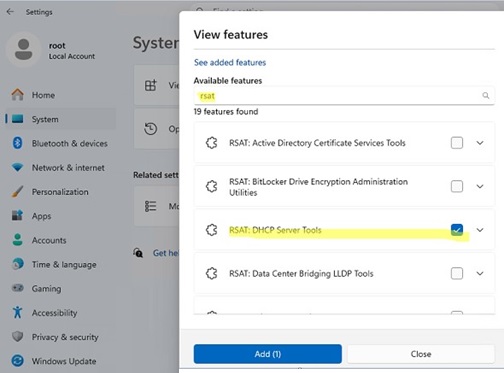Screen dimensions: 504x373
Task: Click the optional features grid icon behind dialog
Action: point(150,85)
